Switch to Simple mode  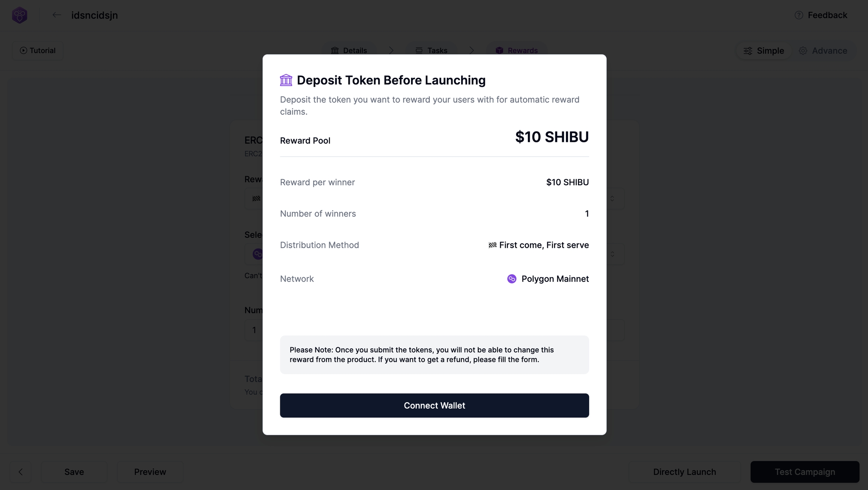coord(764,50)
